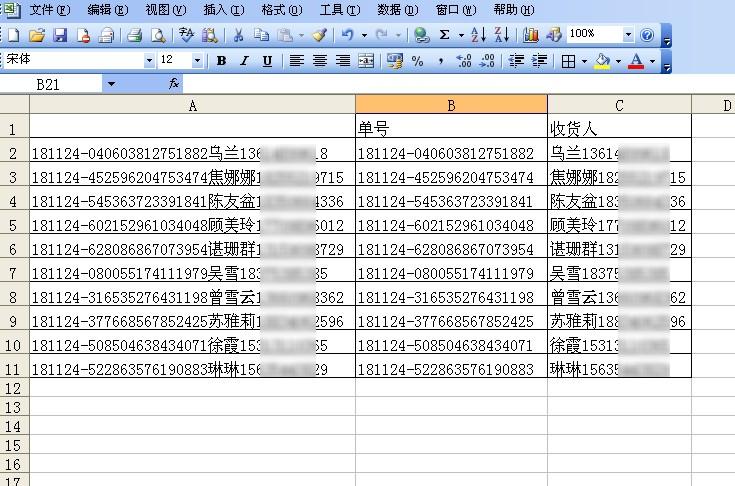Open the AutoSum functions dropdown arrow
This screenshot has height=486, width=735.
coord(461,35)
